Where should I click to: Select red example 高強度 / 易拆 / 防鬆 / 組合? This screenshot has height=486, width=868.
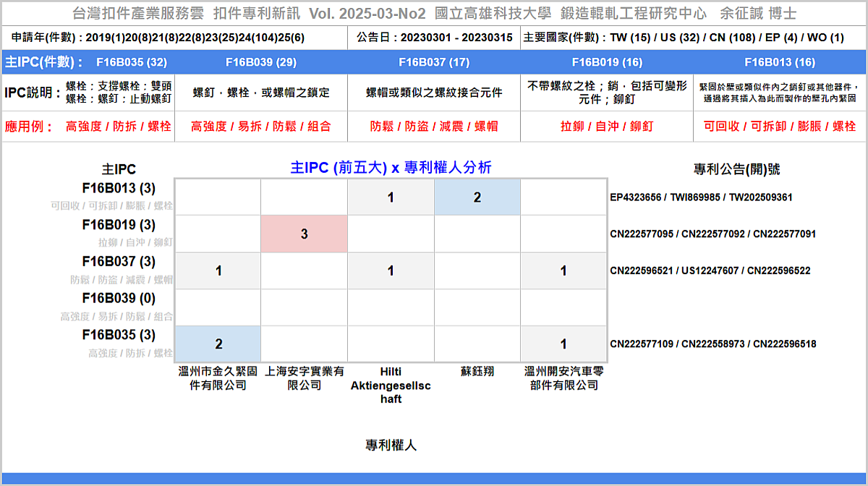[261, 127]
